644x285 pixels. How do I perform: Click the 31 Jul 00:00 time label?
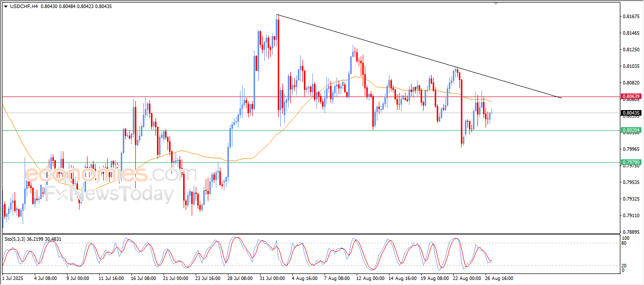pyautogui.click(x=272, y=278)
